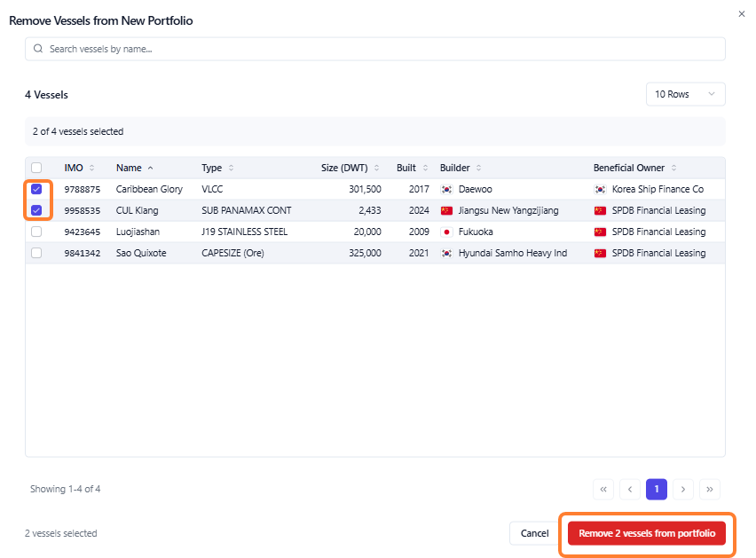
Task: Click the Name column header
Action: (129, 168)
